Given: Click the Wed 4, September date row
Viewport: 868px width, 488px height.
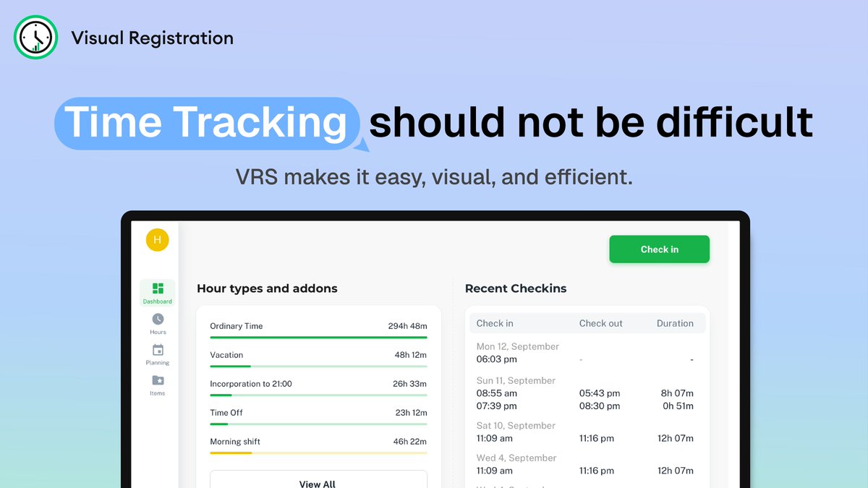Looking at the screenshot, I should click(516, 458).
